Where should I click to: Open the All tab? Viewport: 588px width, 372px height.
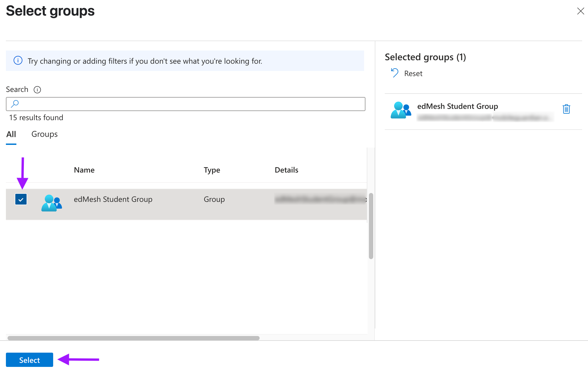[11, 134]
